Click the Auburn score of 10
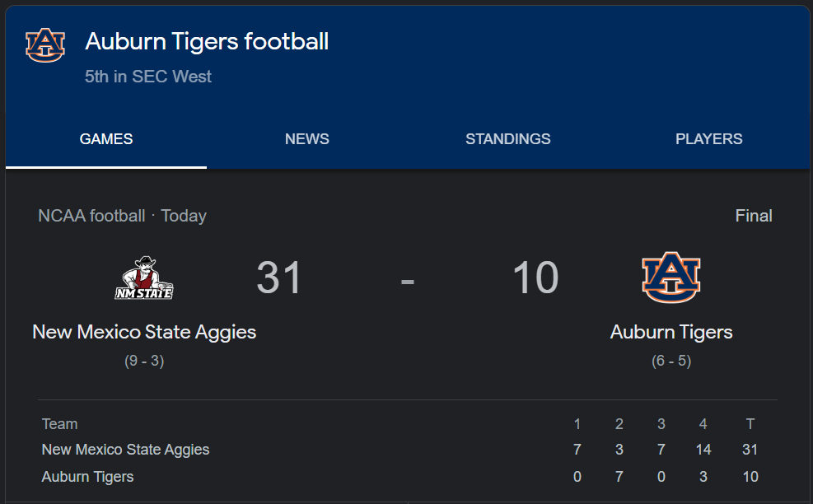813x504 pixels. click(x=535, y=278)
